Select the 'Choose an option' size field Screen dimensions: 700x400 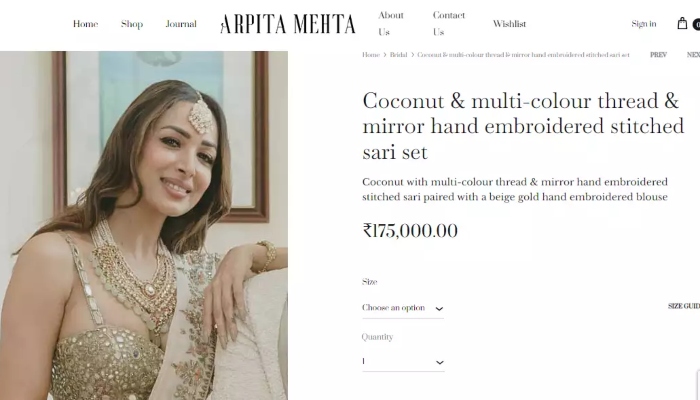[x=403, y=308]
